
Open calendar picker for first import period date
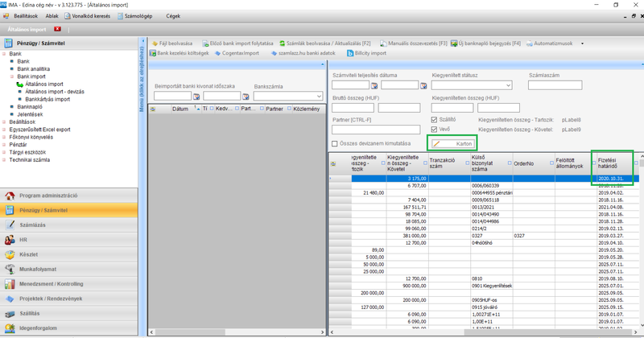pyautogui.click(x=197, y=97)
